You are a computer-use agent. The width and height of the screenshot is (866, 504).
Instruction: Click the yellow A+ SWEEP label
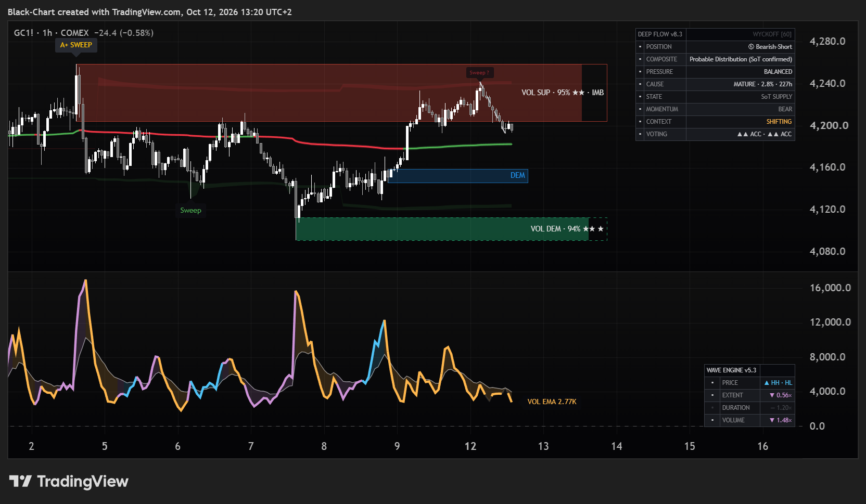[x=76, y=45]
